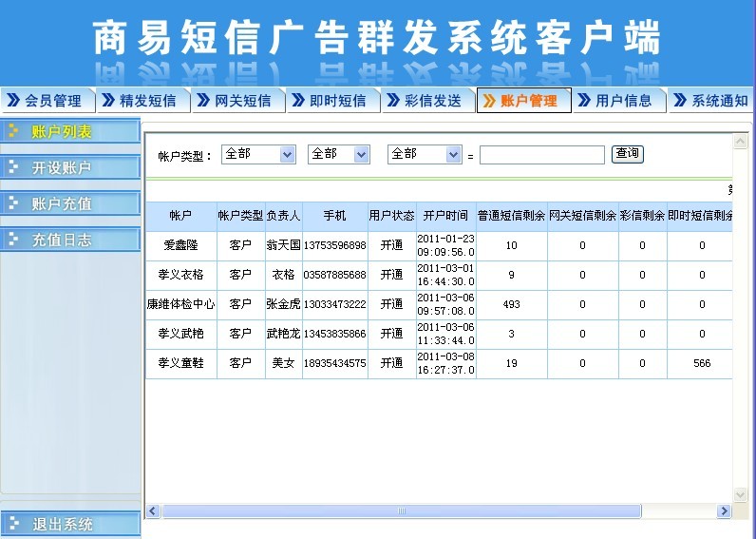Click the chevron icon on 彩信发送

393,100
